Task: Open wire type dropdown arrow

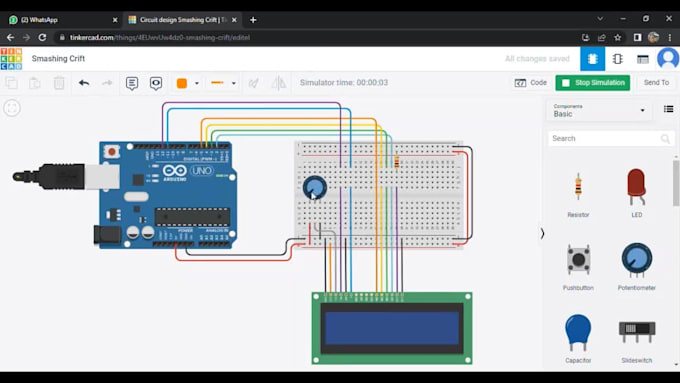Action: click(233, 83)
